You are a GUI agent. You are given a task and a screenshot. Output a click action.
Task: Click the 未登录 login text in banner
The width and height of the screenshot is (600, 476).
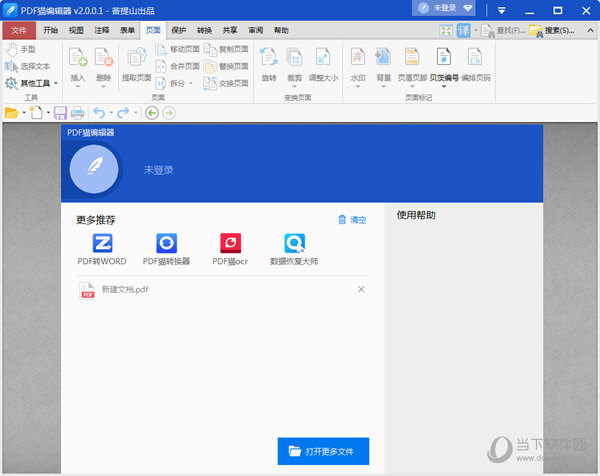click(x=158, y=170)
